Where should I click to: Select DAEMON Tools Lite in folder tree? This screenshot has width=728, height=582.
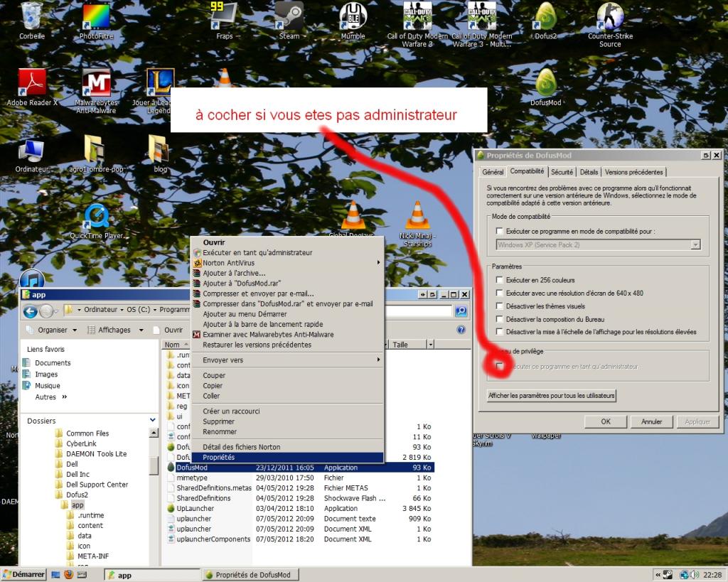(x=96, y=453)
